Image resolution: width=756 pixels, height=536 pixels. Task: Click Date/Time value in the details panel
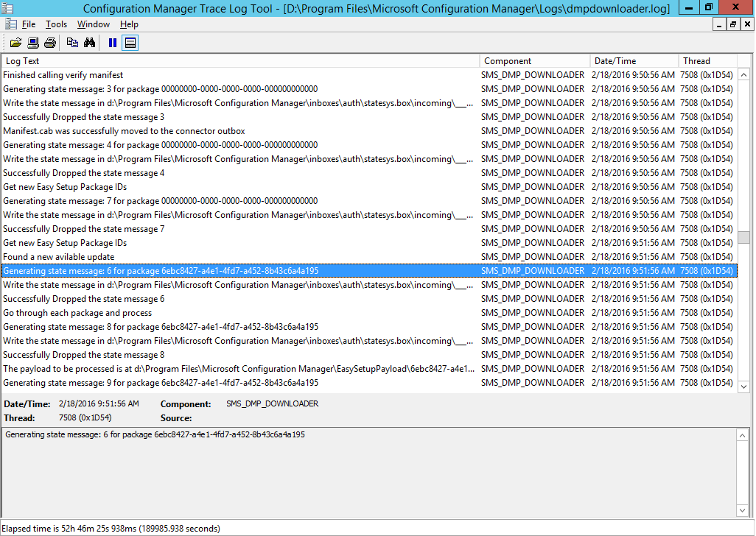[99, 403]
